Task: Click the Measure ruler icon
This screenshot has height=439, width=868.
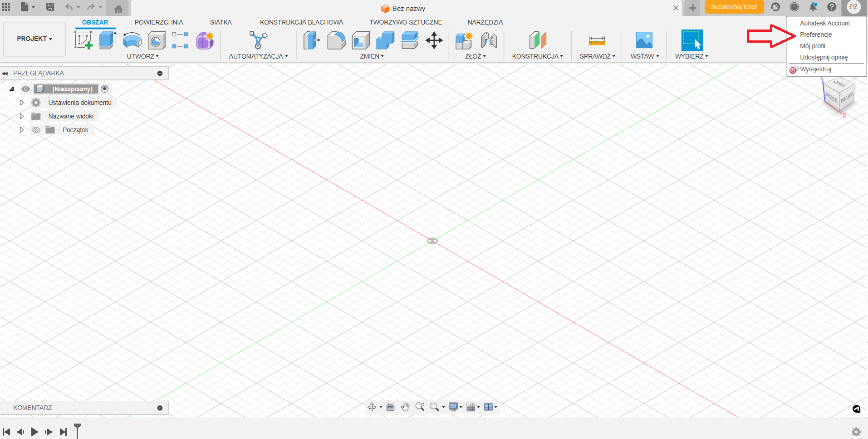Action: [x=597, y=40]
